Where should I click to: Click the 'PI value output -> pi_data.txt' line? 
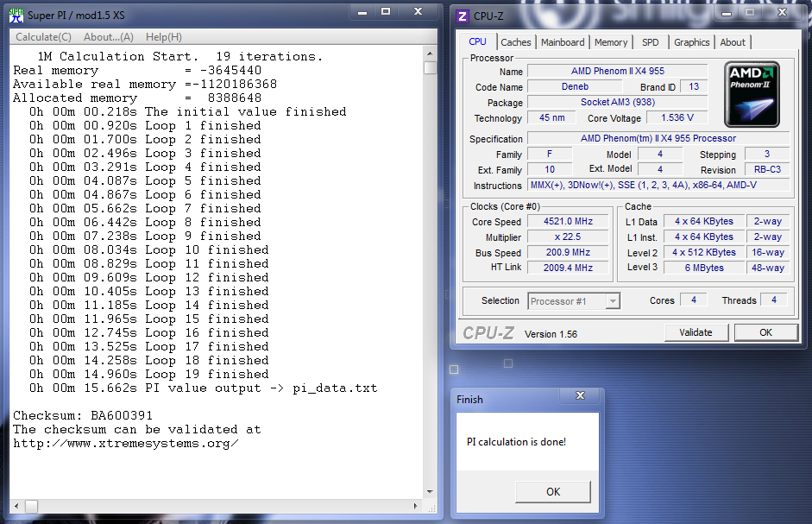pos(204,388)
